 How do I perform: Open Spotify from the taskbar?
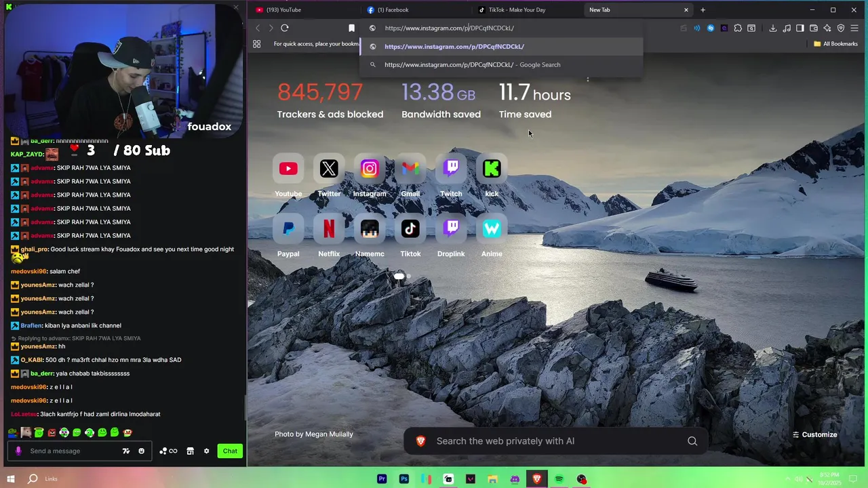click(559, 479)
